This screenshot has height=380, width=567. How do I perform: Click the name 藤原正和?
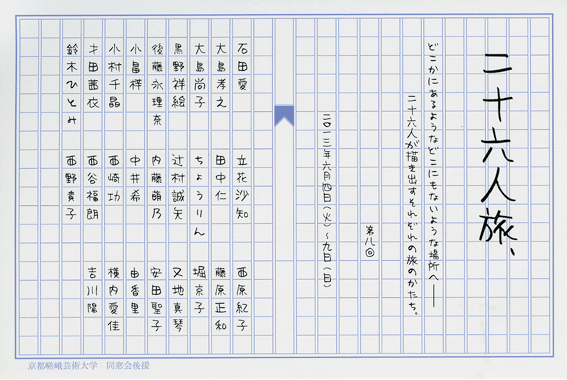click(x=221, y=299)
